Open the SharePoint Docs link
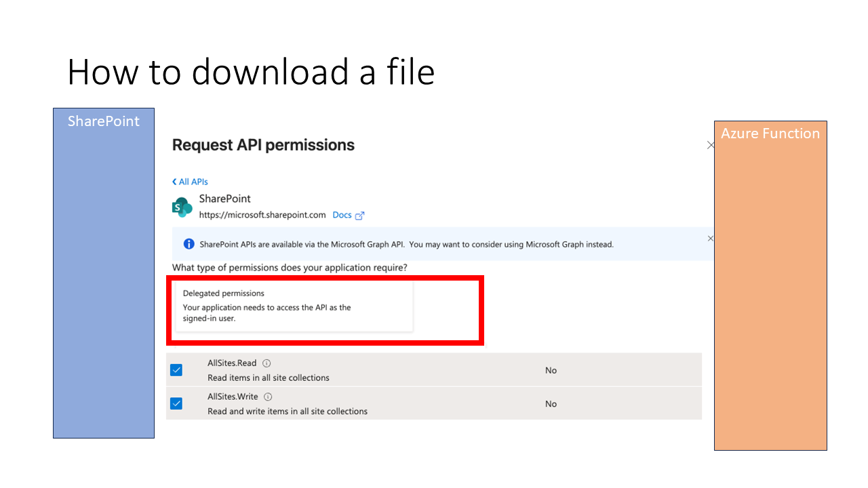 pyautogui.click(x=342, y=215)
